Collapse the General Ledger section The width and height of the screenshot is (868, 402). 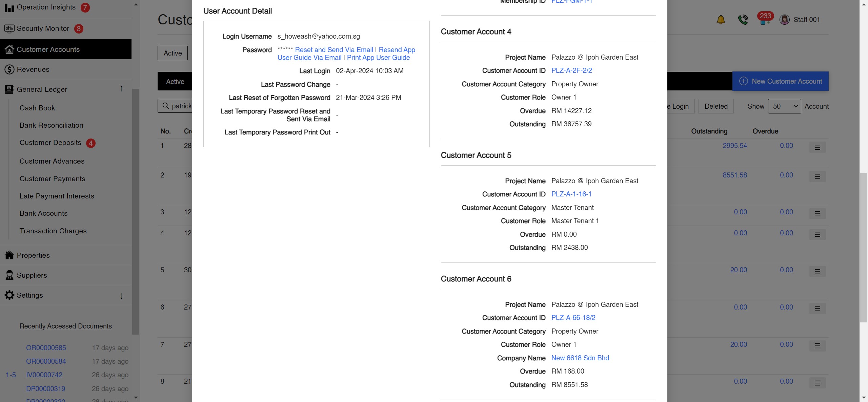coord(121,89)
